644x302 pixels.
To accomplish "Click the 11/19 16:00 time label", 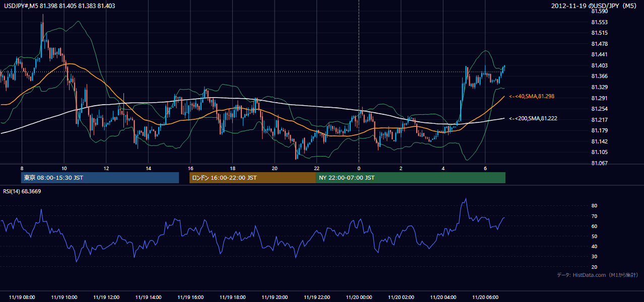I will point(190,297).
